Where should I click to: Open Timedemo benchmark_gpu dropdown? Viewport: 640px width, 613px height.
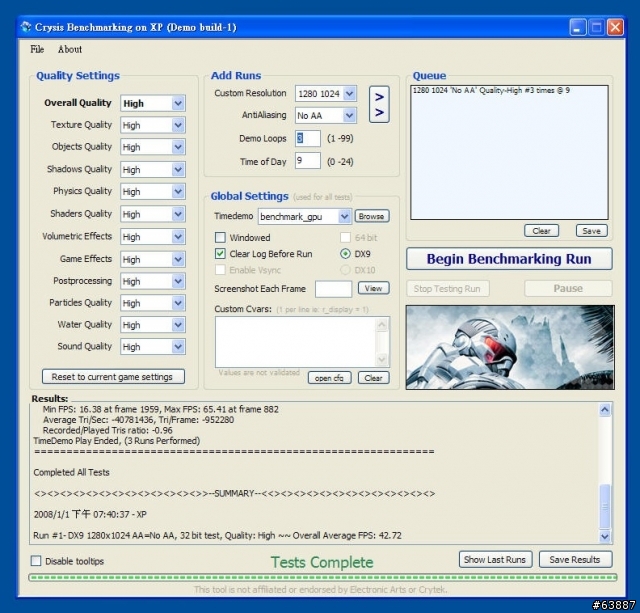[344, 216]
